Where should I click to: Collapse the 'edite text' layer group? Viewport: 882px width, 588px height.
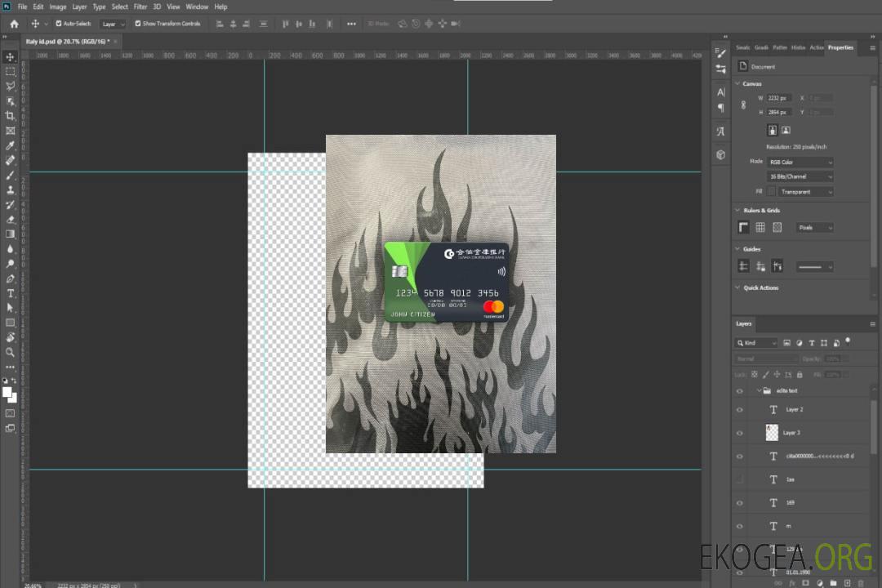[758, 391]
